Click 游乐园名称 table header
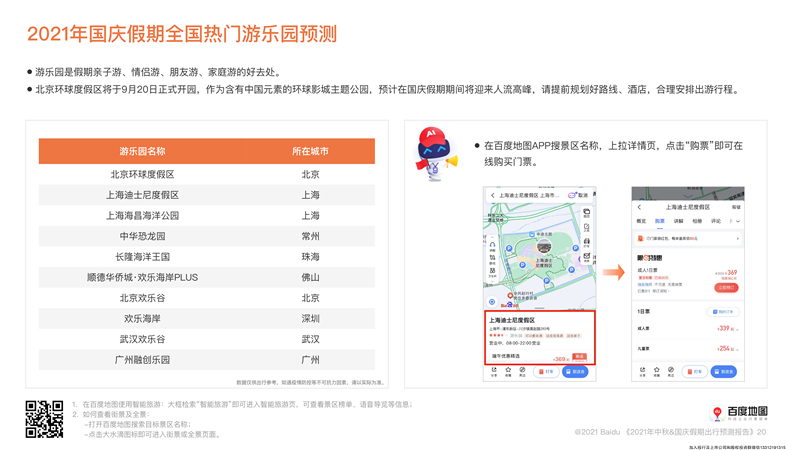 142,151
